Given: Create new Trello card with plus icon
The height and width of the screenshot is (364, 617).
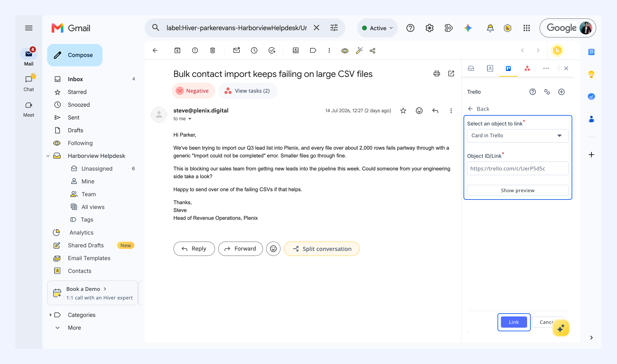Looking at the screenshot, I should point(561,92).
